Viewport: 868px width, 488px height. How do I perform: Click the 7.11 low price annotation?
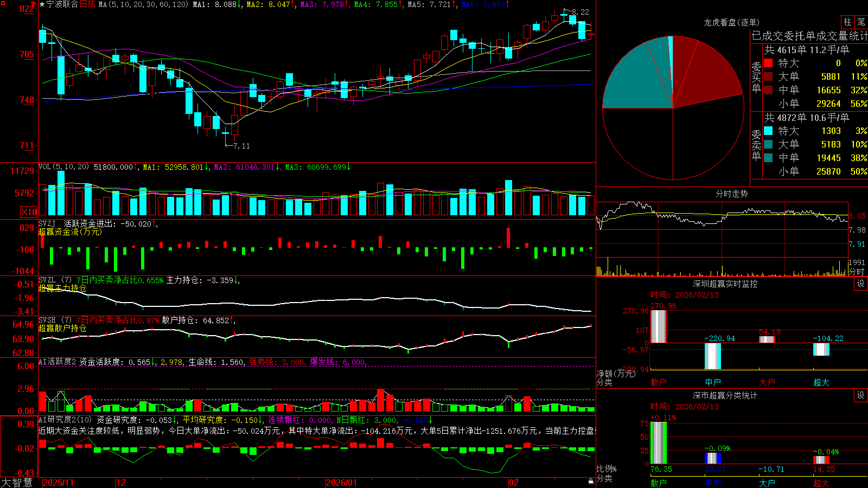[241, 146]
